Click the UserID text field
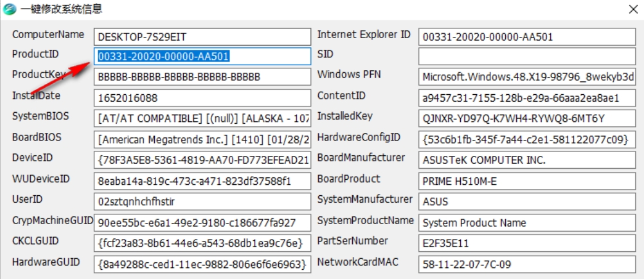This screenshot has width=644, height=279. point(202,201)
